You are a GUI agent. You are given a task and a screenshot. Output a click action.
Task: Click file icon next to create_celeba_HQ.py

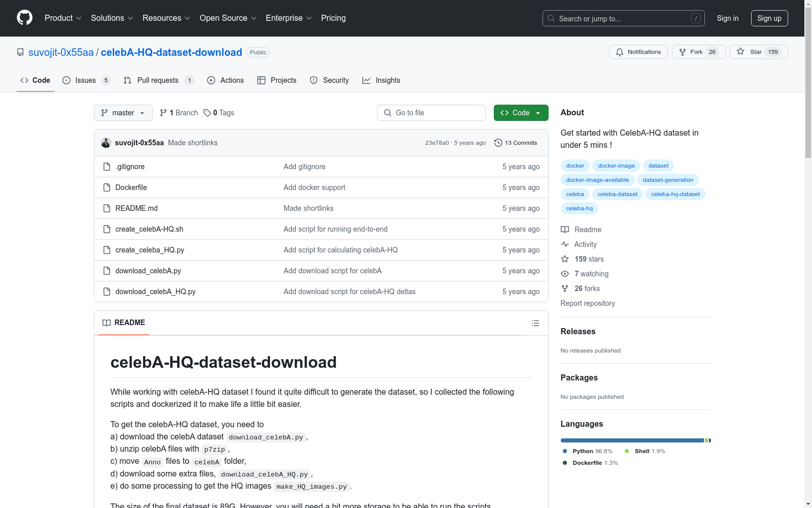pos(107,250)
